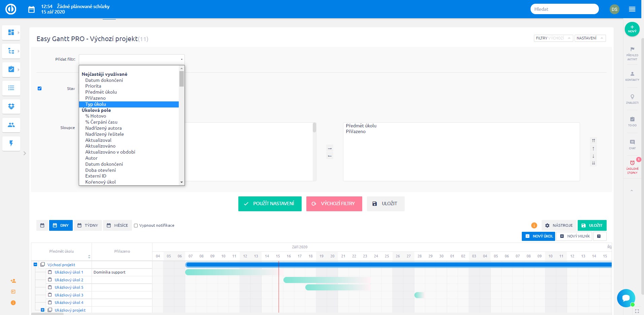
Task: Expand the Ukázkový projekt tree row
Action: 43,310
